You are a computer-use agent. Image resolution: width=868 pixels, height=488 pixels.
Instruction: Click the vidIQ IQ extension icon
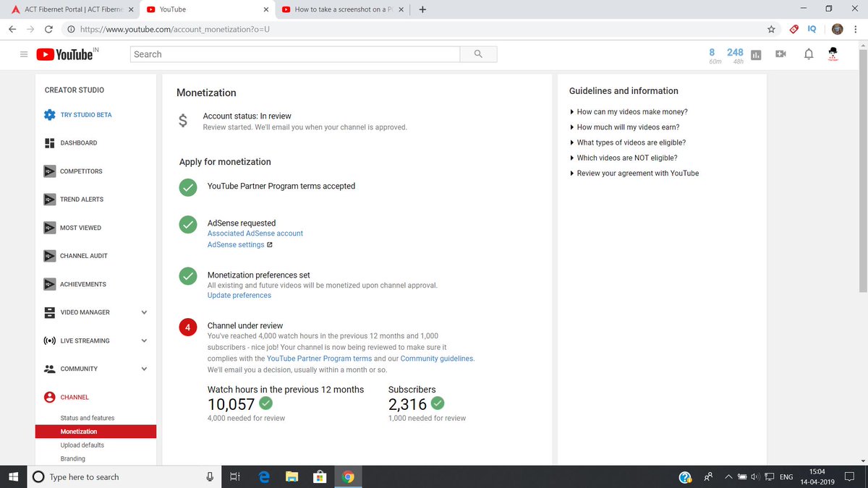coord(812,30)
